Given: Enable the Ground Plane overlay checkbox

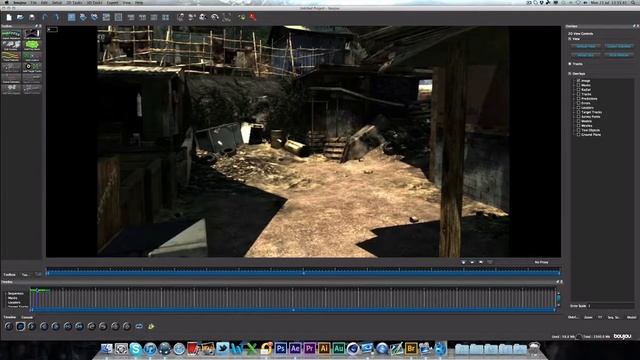Looking at the screenshot, I should [x=578, y=135].
